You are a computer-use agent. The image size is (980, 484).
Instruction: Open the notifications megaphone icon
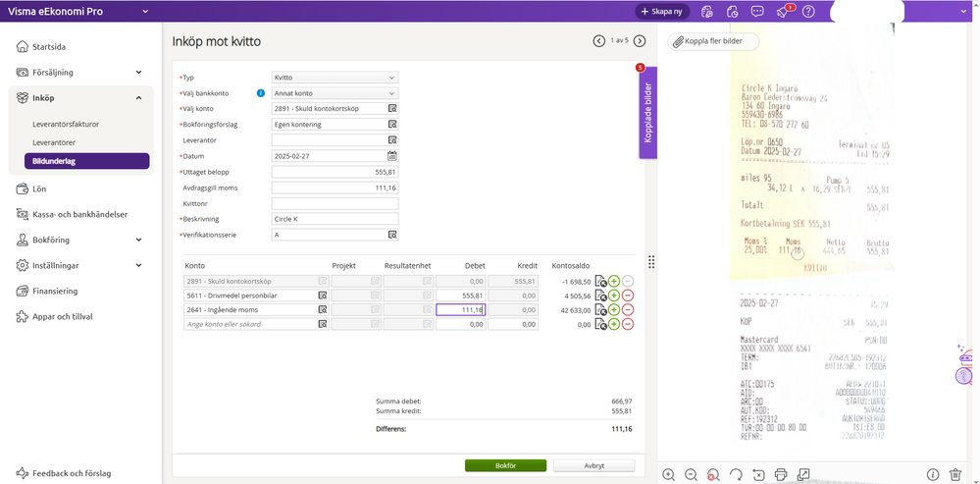click(x=783, y=12)
